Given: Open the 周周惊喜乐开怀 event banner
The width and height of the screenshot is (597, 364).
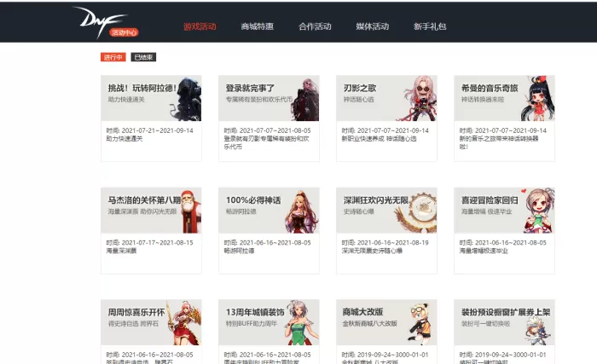Looking at the screenshot, I should 151,322.
